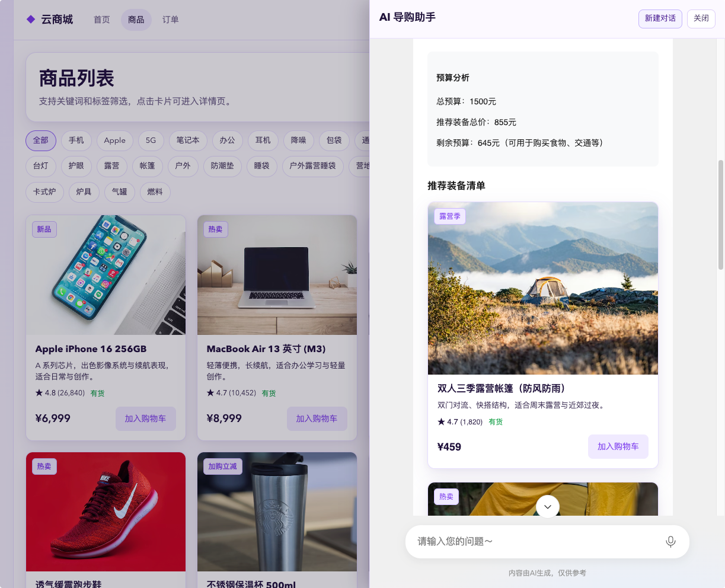The height and width of the screenshot is (588, 725).
Task: Click the ¥459 price in the chat
Action: coord(449,447)
